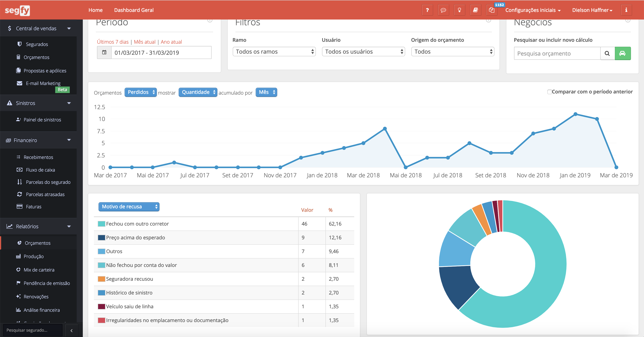Open the Motivo de recusa dropdown

(129, 207)
